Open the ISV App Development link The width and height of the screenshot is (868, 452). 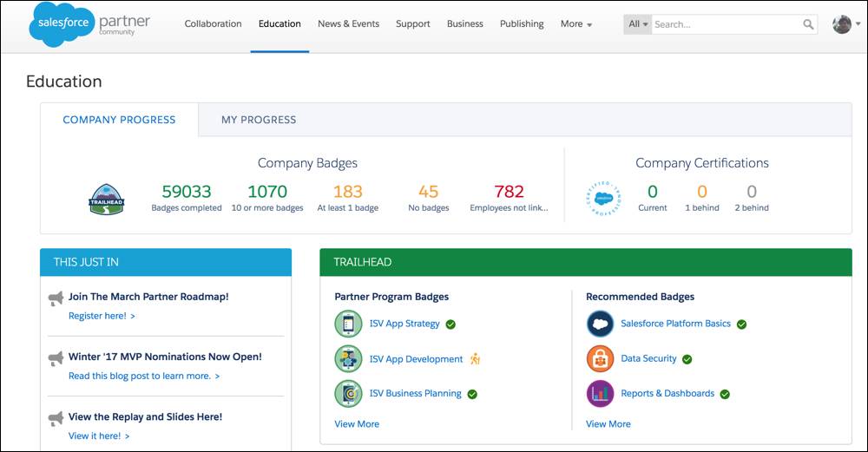pyautogui.click(x=417, y=359)
